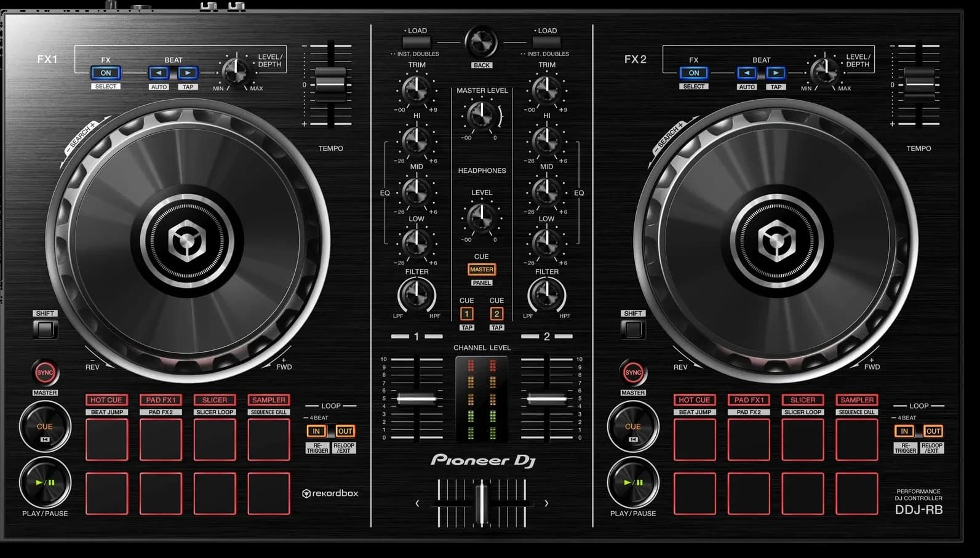Click right deck loop IN button
The image size is (980, 558).
click(904, 431)
